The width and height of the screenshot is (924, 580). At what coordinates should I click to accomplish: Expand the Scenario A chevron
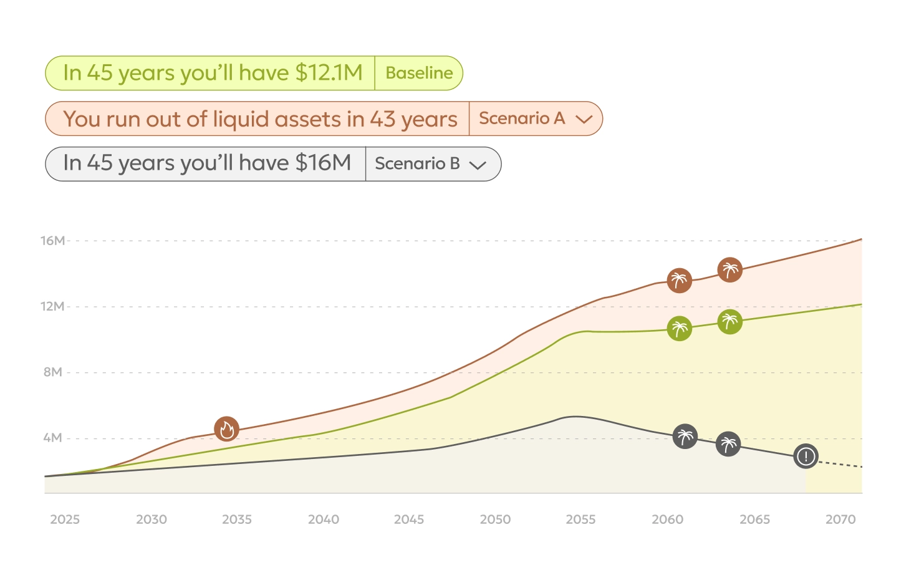584,118
